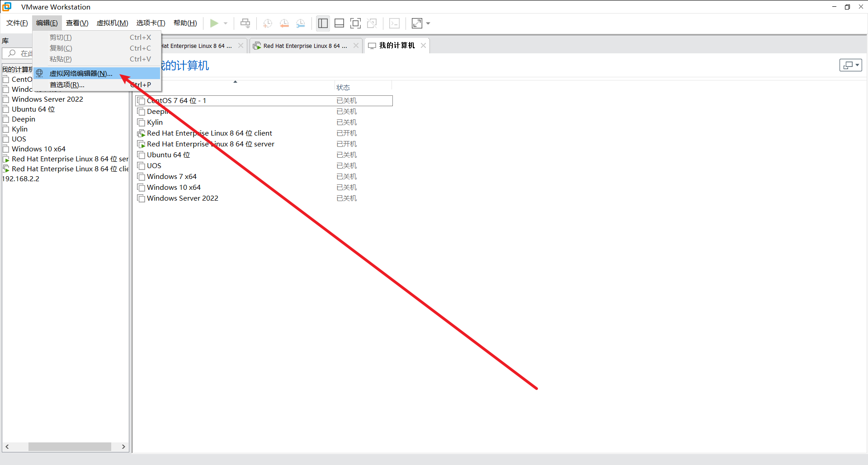Close the second Red Hat Enterprise Linux tab
Image resolution: width=868 pixels, height=465 pixels.
tap(356, 46)
